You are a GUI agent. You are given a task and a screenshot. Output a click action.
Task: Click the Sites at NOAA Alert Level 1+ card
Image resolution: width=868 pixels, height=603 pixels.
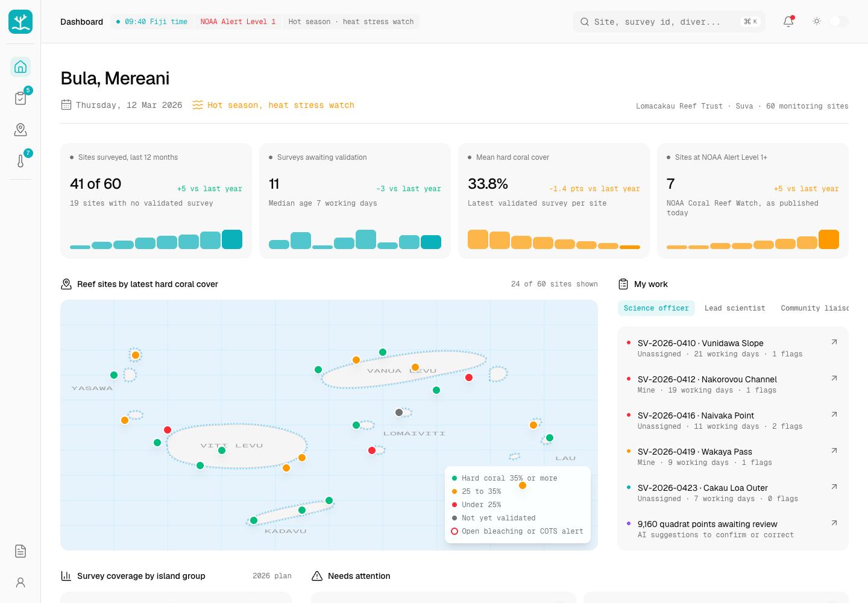[753, 201]
